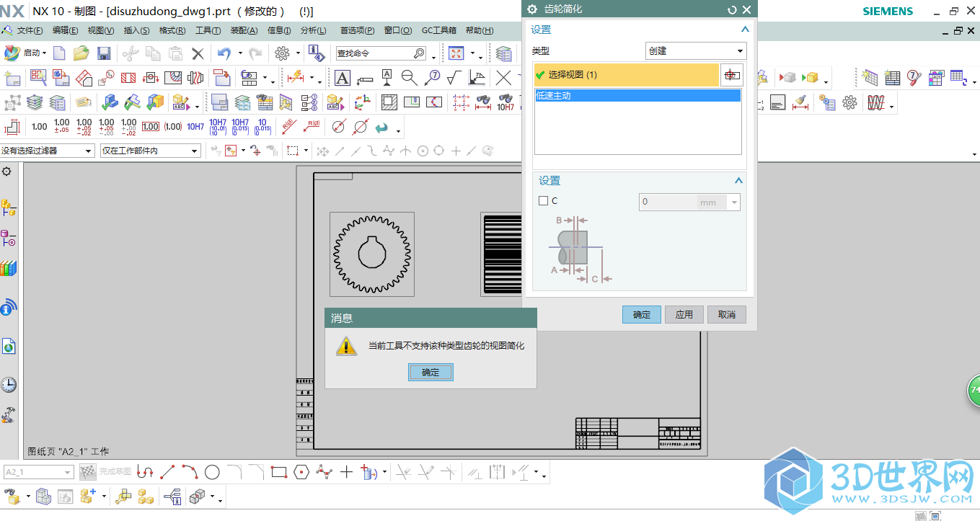
Task: Enable the C checkbox in gear dialog
Action: [x=544, y=201]
